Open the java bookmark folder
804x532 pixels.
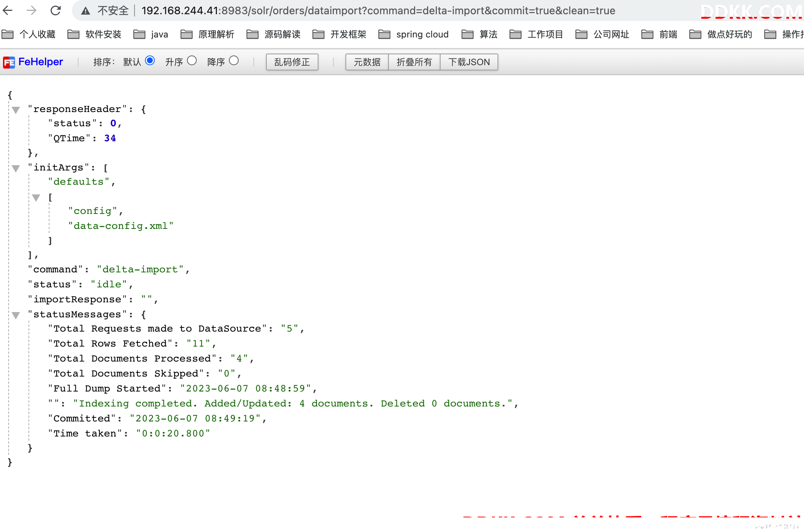151,34
